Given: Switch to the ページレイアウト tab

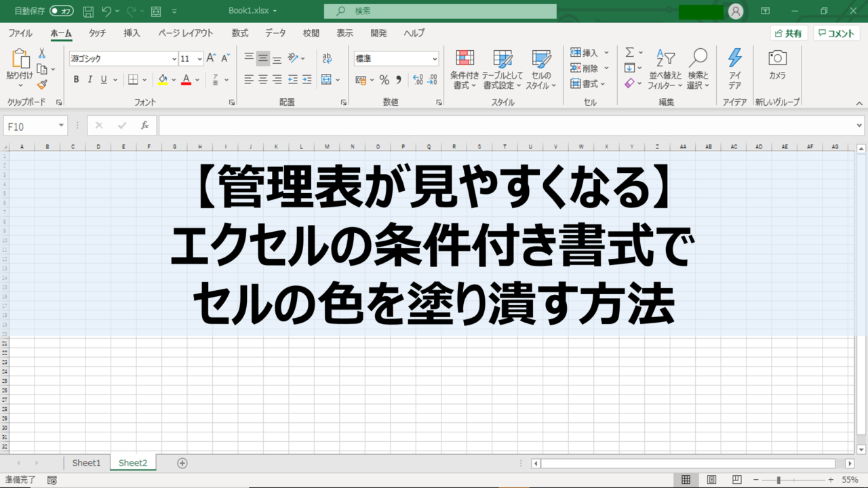Looking at the screenshot, I should coord(186,33).
